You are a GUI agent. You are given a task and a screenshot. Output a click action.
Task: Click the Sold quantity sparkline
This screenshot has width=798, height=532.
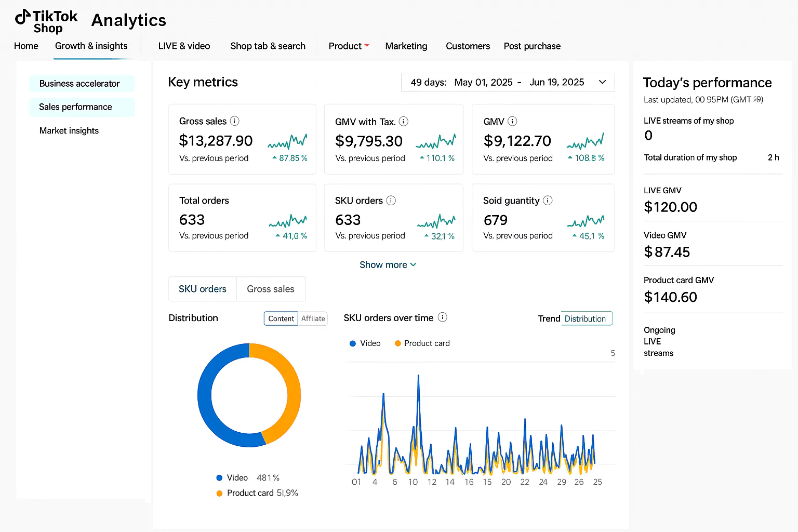pos(586,221)
